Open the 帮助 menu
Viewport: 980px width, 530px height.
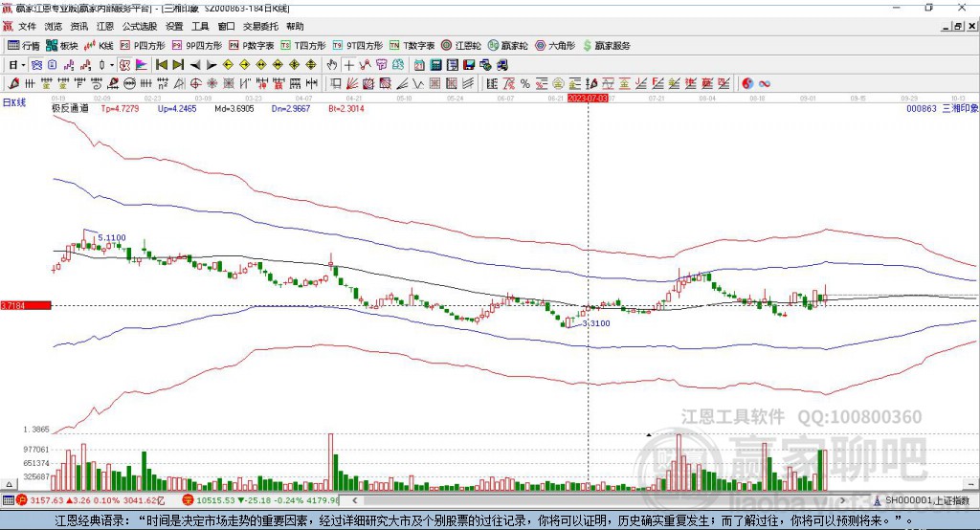(x=295, y=26)
